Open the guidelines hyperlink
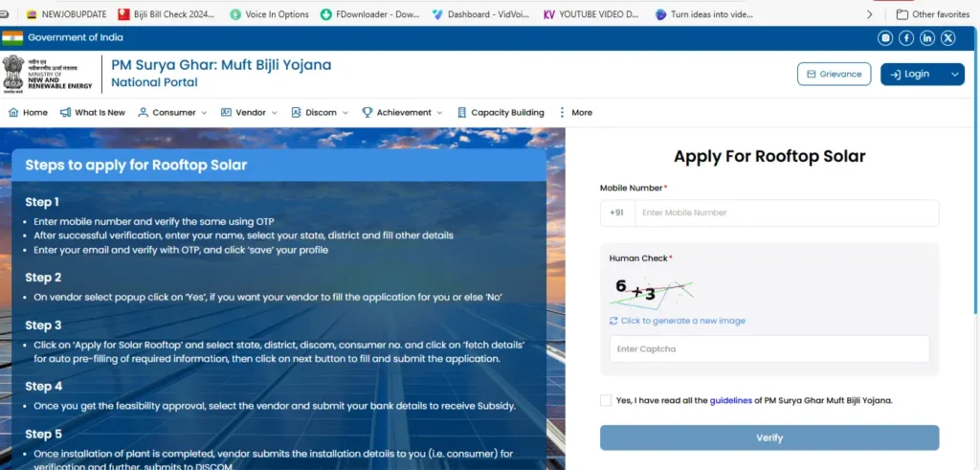The height and width of the screenshot is (470, 980). (731, 400)
